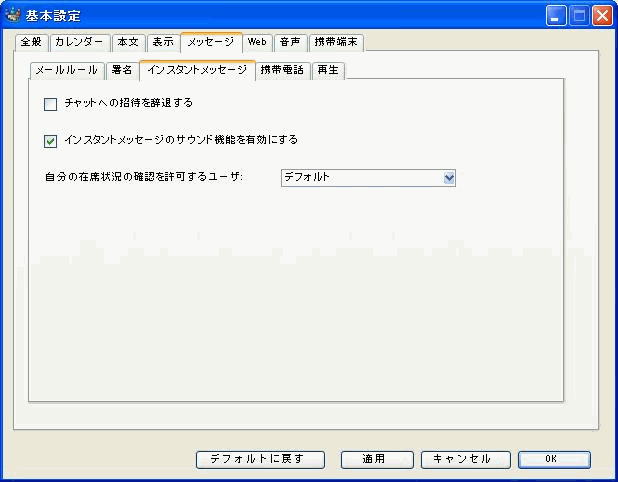This screenshot has height=482, width=618.
Task: Switch to the 署名 sub-tab
Action: (x=121, y=71)
